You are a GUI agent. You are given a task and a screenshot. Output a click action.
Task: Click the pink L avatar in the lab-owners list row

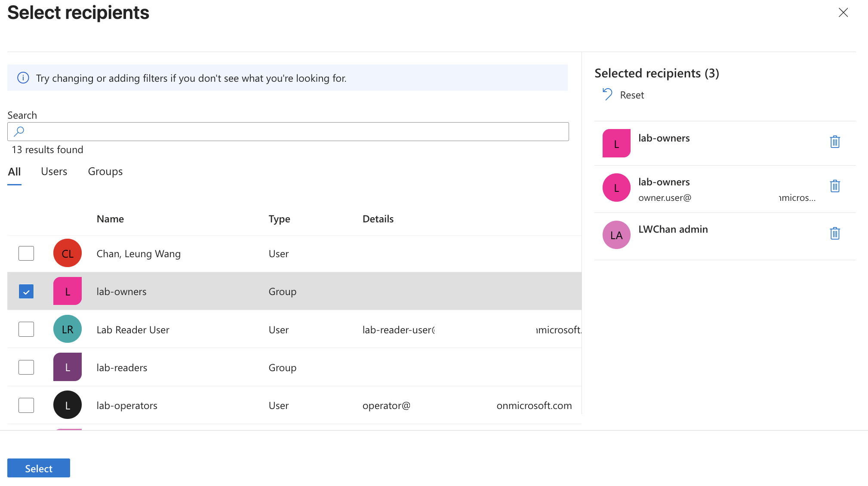pyautogui.click(x=68, y=291)
